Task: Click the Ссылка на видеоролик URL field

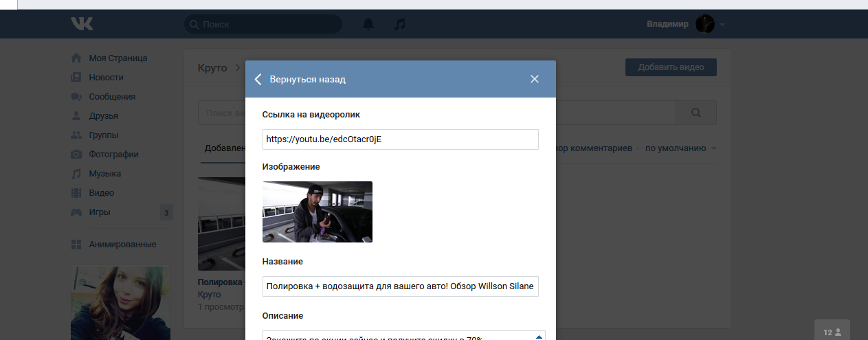Action: tap(401, 139)
